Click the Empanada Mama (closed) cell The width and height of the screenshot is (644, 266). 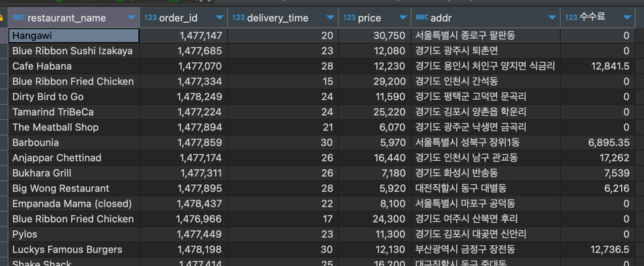pyautogui.click(x=74, y=204)
